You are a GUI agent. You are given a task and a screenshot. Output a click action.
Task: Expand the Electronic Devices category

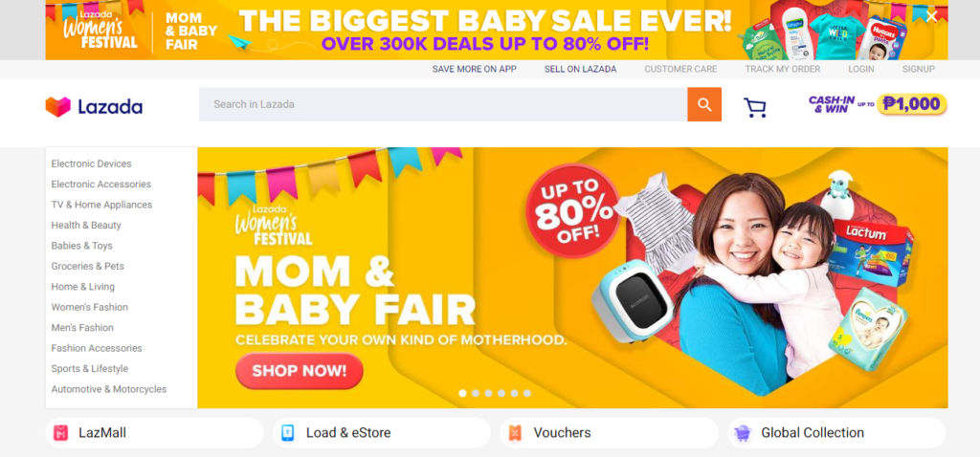point(91,163)
